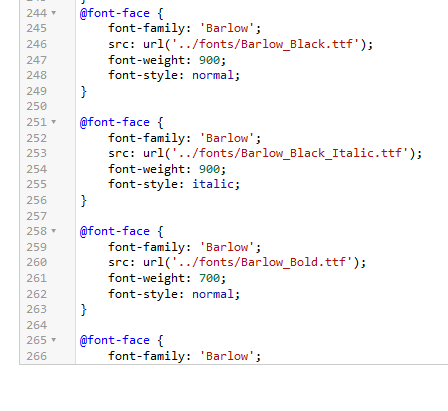Click line number 248 in the gutter

point(37,75)
